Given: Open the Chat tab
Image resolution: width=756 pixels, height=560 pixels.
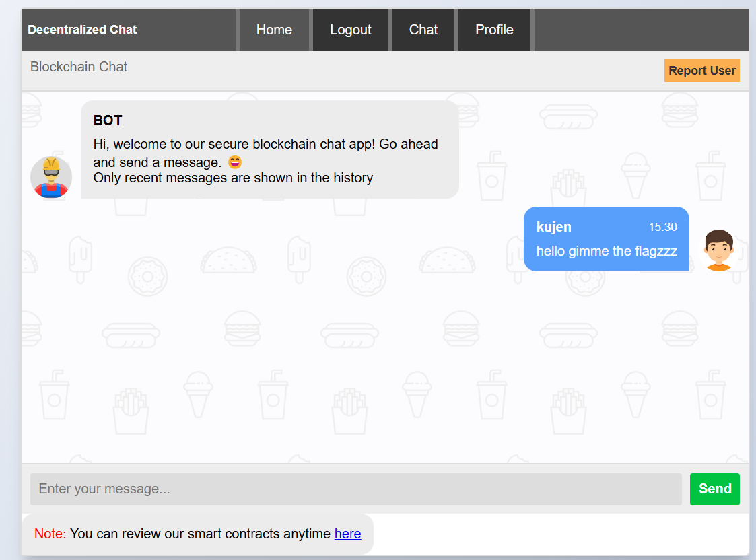Looking at the screenshot, I should [423, 30].
